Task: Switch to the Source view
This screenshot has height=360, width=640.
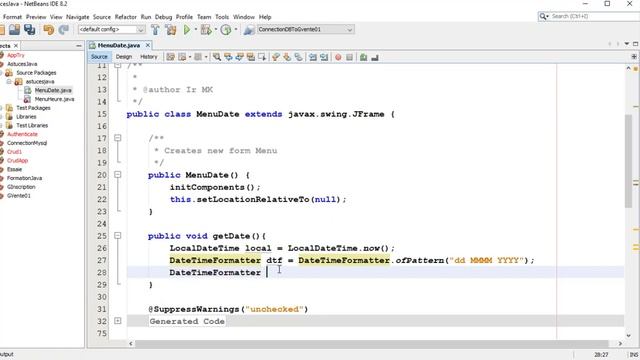Action: pyautogui.click(x=99, y=57)
